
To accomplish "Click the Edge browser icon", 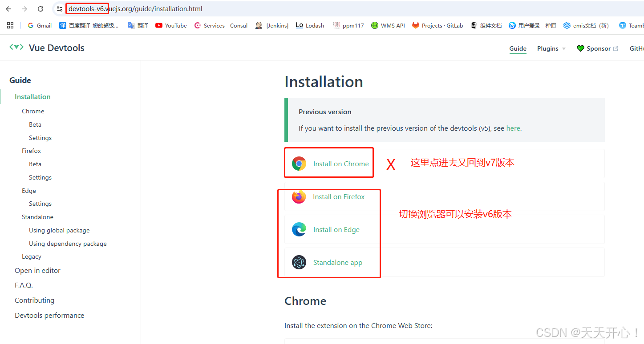I will tap(299, 229).
